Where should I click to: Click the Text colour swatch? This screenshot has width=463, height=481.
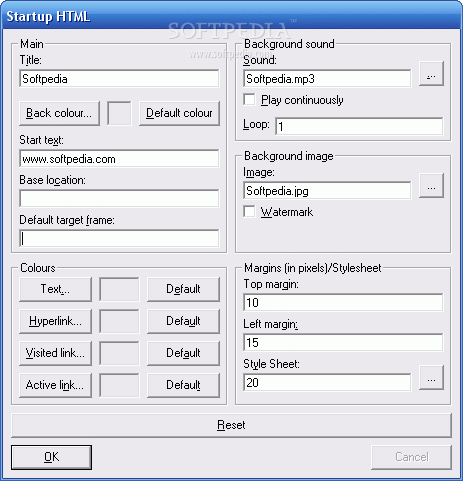tap(119, 289)
